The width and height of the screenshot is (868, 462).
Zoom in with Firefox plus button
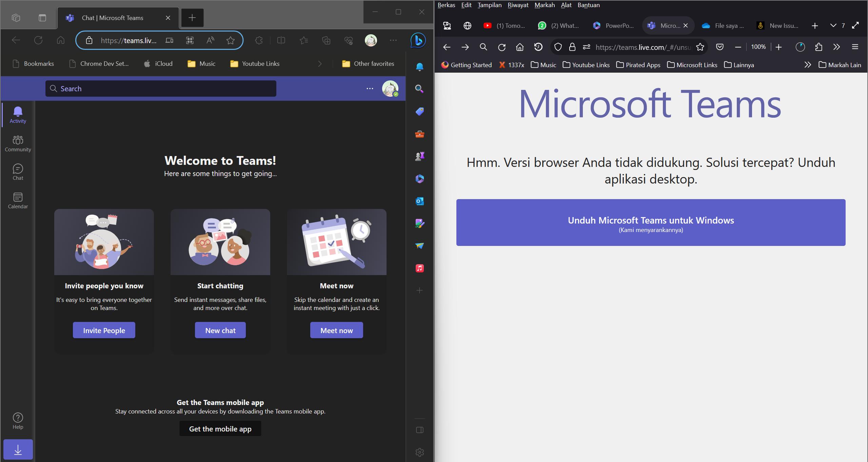(x=779, y=47)
